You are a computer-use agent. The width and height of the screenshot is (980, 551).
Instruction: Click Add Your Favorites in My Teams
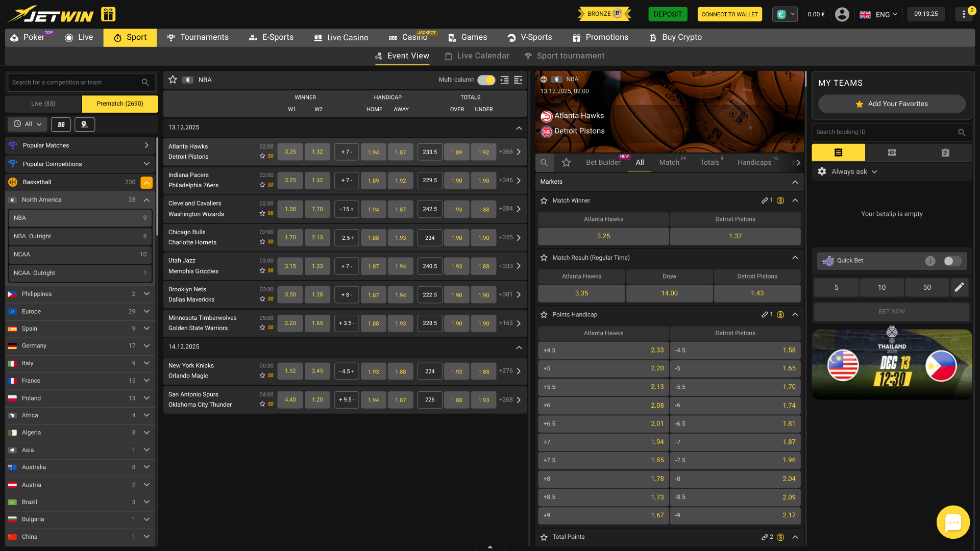(891, 104)
